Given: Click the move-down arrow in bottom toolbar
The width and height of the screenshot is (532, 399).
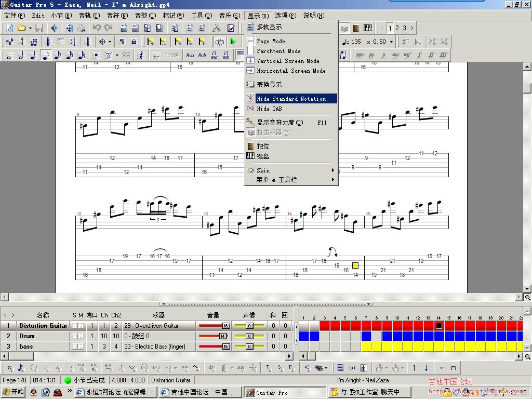Looking at the screenshot, I should coord(426,368).
